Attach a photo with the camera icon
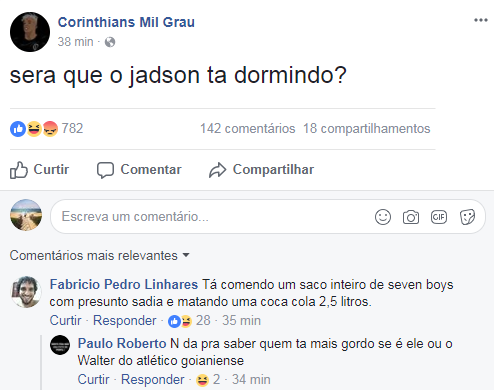Viewport: 494px width, 390px height. tap(411, 217)
